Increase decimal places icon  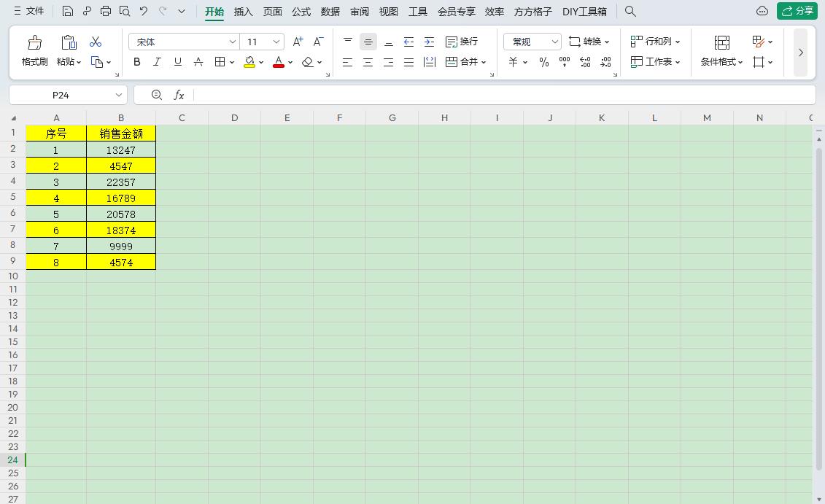click(x=585, y=62)
